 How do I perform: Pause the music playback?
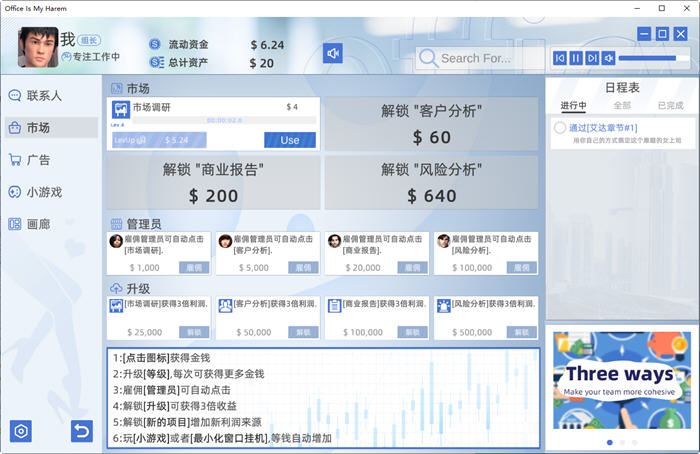[x=576, y=59]
